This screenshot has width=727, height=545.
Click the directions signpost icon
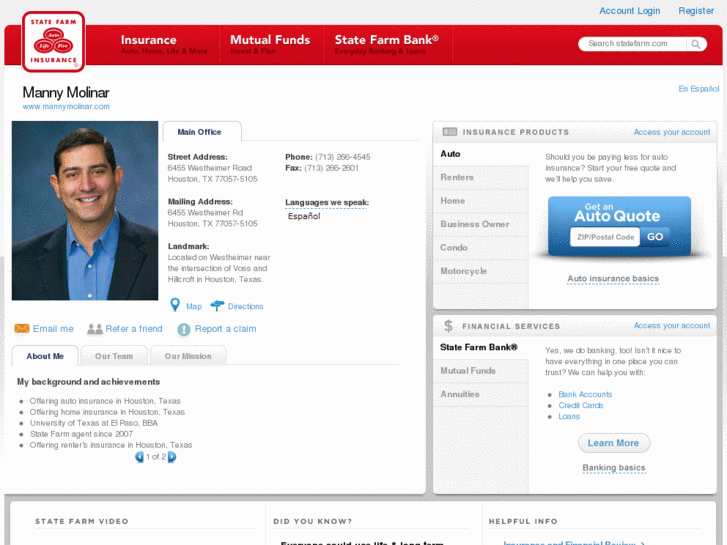pyautogui.click(x=217, y=306)
